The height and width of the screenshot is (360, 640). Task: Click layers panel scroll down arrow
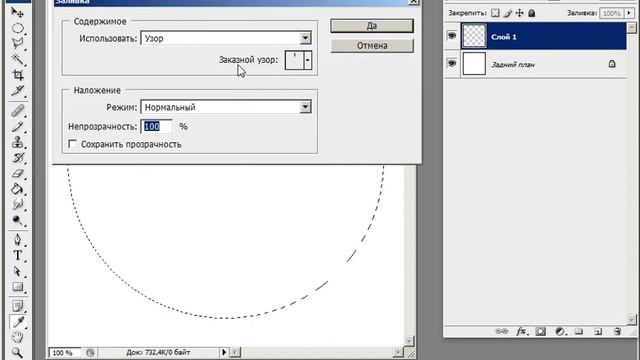631,319
